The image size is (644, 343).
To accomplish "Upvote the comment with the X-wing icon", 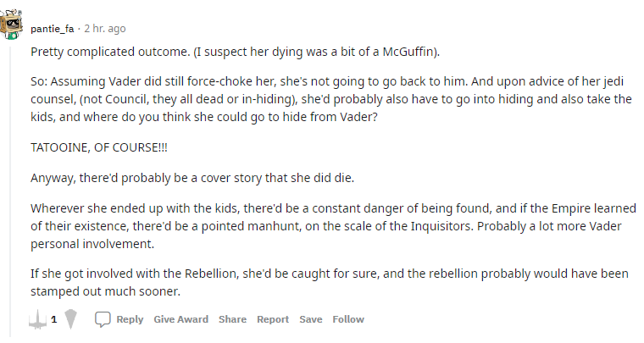I will click(x=37, y=319).
